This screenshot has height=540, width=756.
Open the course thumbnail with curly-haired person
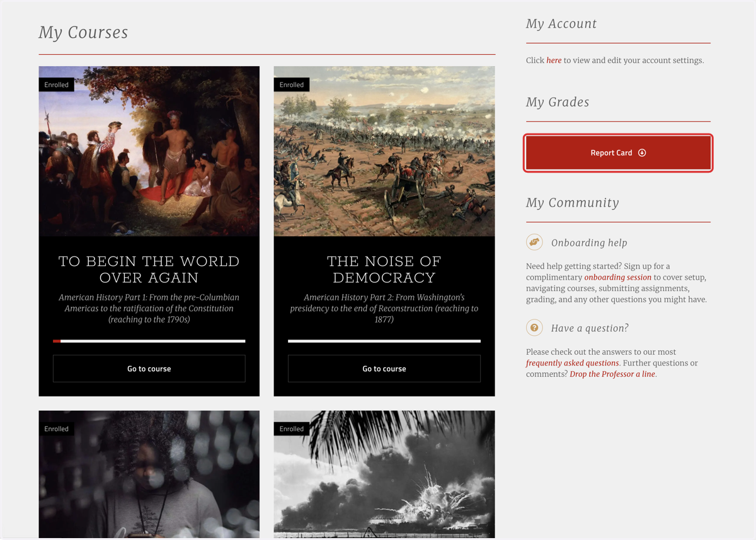pyautogui.click(x=149, y=474)
